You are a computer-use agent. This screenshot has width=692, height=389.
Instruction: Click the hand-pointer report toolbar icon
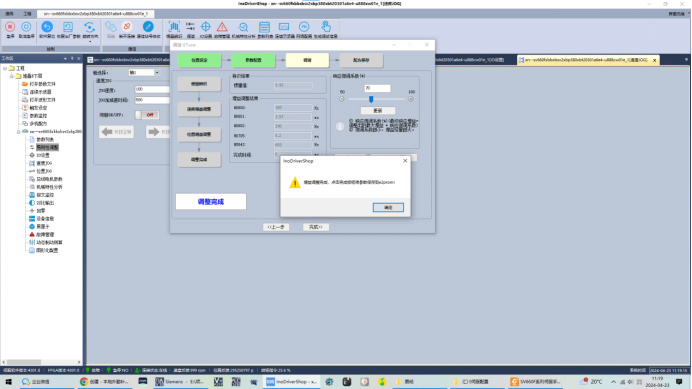coord(326,27)
